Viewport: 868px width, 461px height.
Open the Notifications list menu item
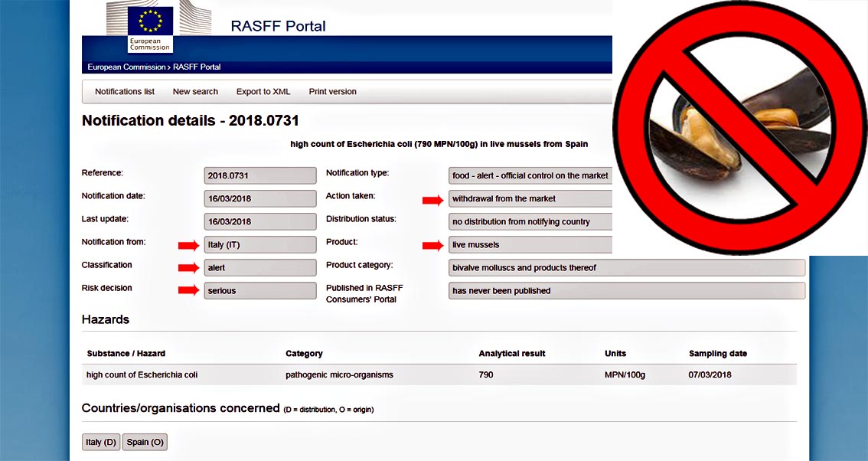pyautogui.click(x=125, y=91)
